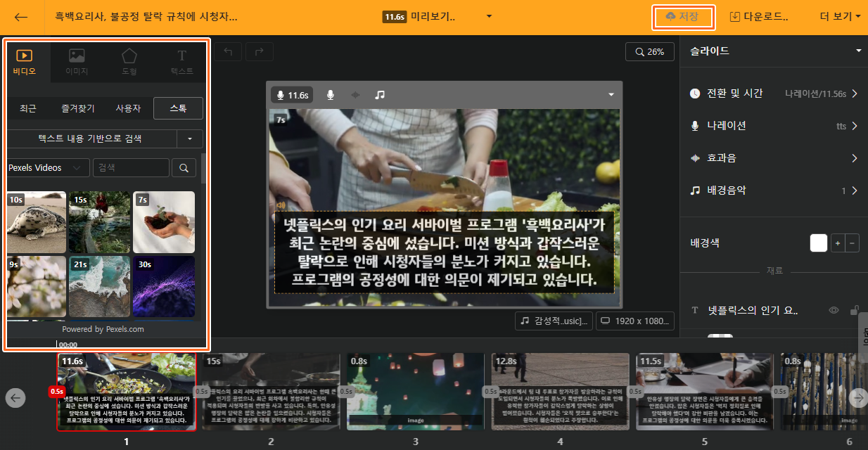This screenshot has height=450, width=868.
Task: Select the 21s aerial ocean stock video
Action: click(x=99, y=287)
